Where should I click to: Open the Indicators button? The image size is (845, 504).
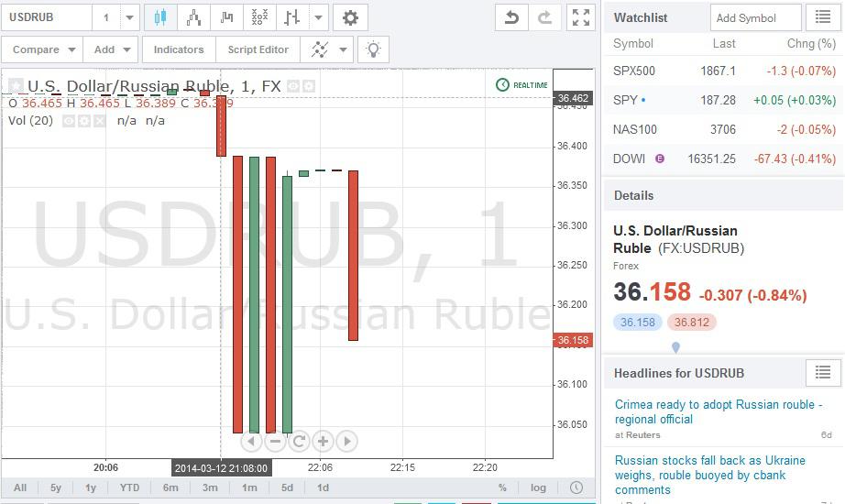click(x=179, y=49)
